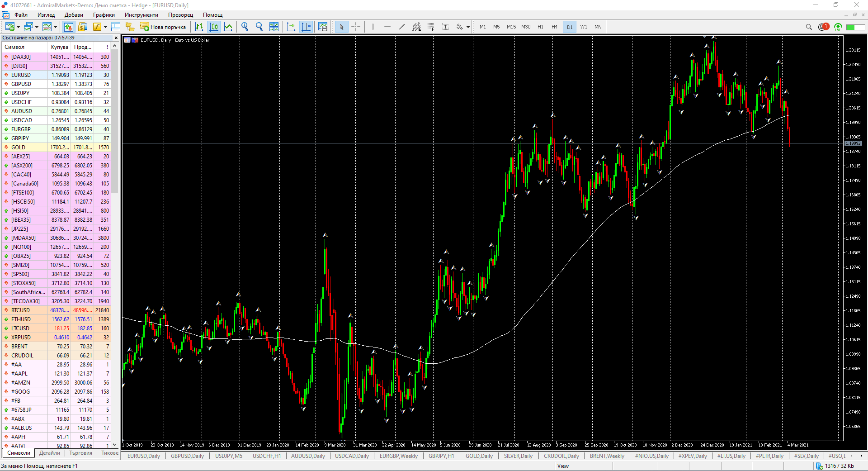The image size is (868, 471).
Task: Open the chart profiles icon
Action: click(28, 27)
